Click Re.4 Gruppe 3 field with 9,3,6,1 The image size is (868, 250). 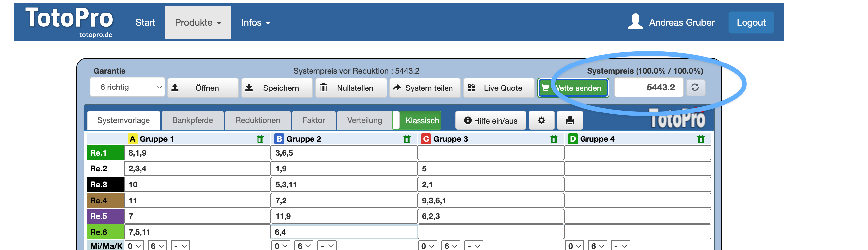(491, 201)
